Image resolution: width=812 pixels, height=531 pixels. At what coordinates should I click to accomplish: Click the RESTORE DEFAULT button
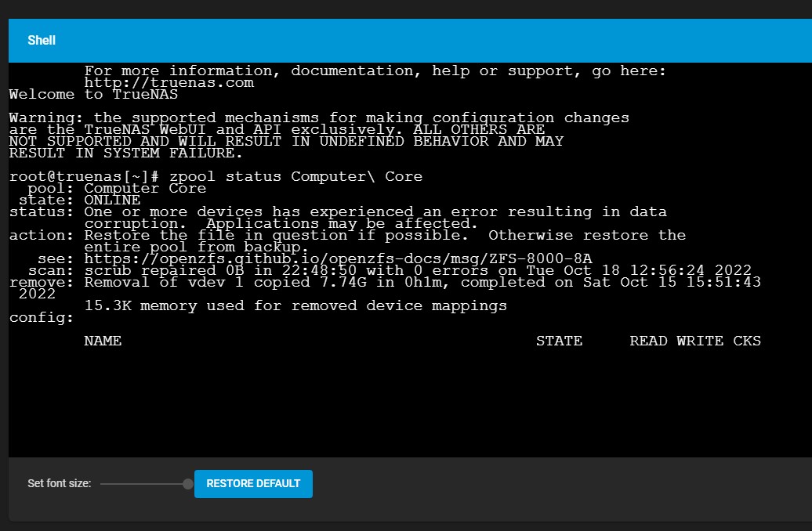[253, 483]
